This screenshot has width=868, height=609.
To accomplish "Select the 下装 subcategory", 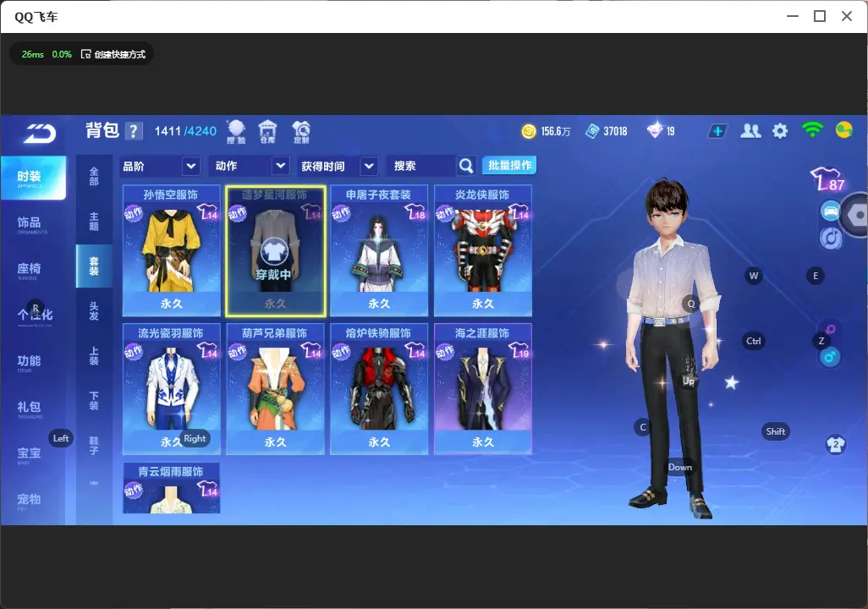I will tap(94, 401).
